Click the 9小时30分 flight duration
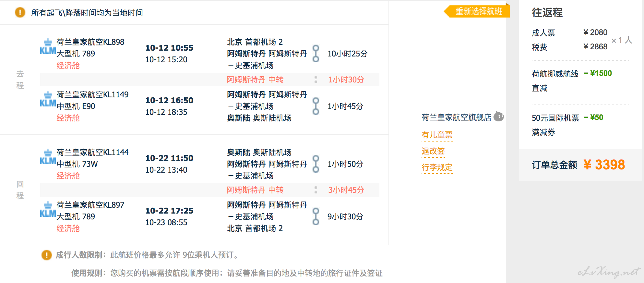The image size is (644, 283). 345,216
